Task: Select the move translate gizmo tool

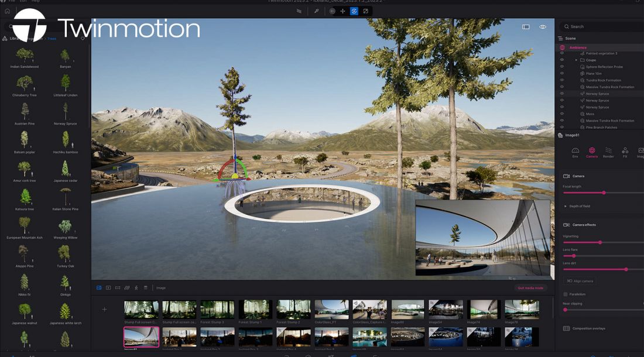Action: coord(342,11)
